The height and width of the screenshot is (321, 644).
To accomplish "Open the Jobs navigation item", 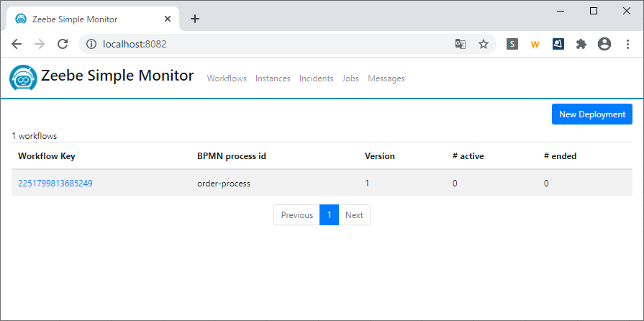I will (350, 78).
